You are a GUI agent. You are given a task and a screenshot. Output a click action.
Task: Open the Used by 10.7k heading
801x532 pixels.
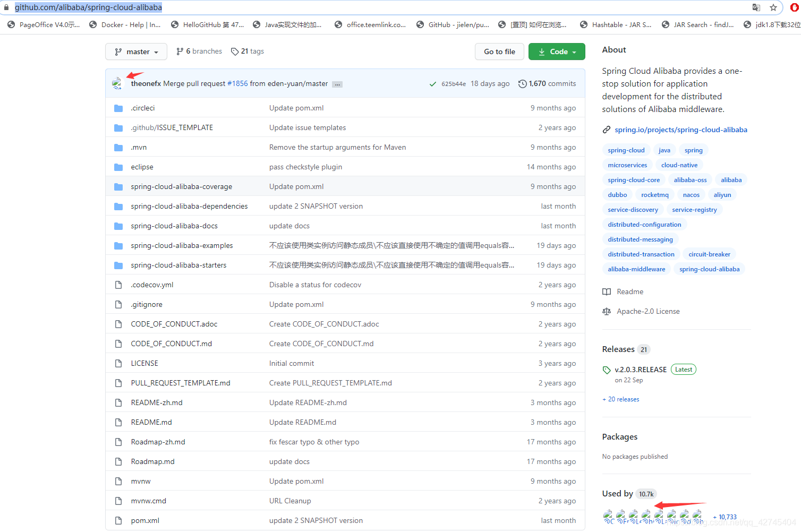(629, 494)
